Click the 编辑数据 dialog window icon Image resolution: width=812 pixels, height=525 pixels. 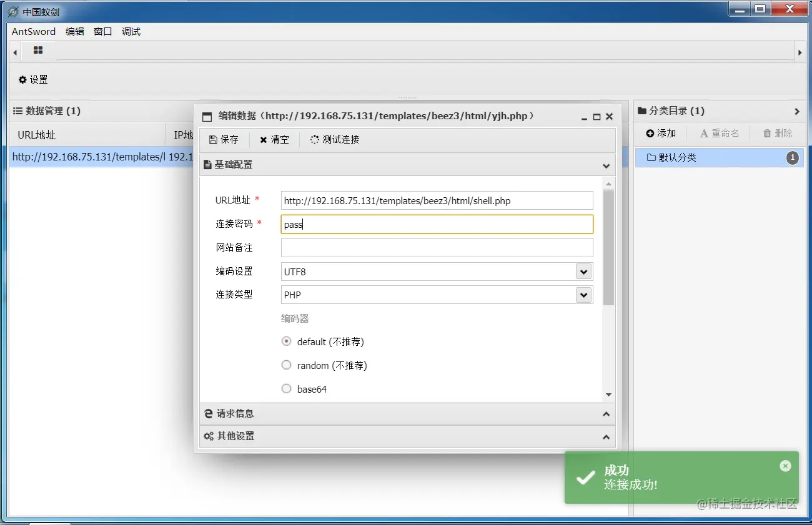[x=207, y=117]
